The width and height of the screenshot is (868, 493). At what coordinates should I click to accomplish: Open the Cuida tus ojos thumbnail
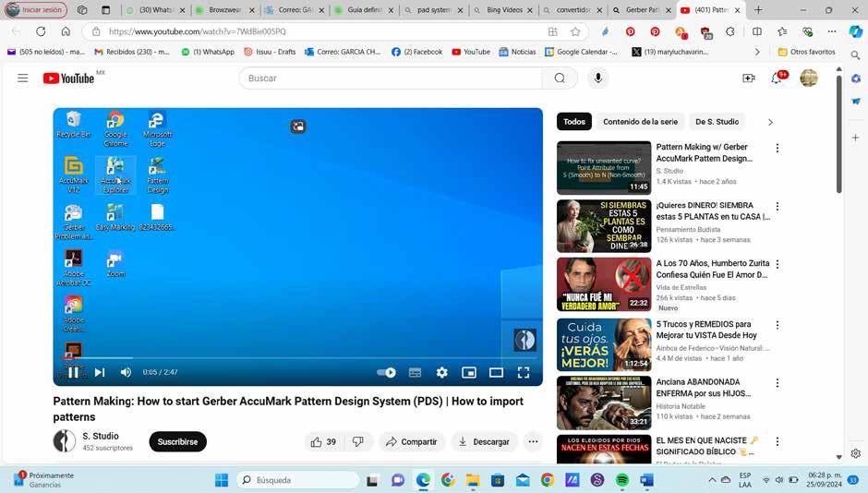[x=604, y=344]
